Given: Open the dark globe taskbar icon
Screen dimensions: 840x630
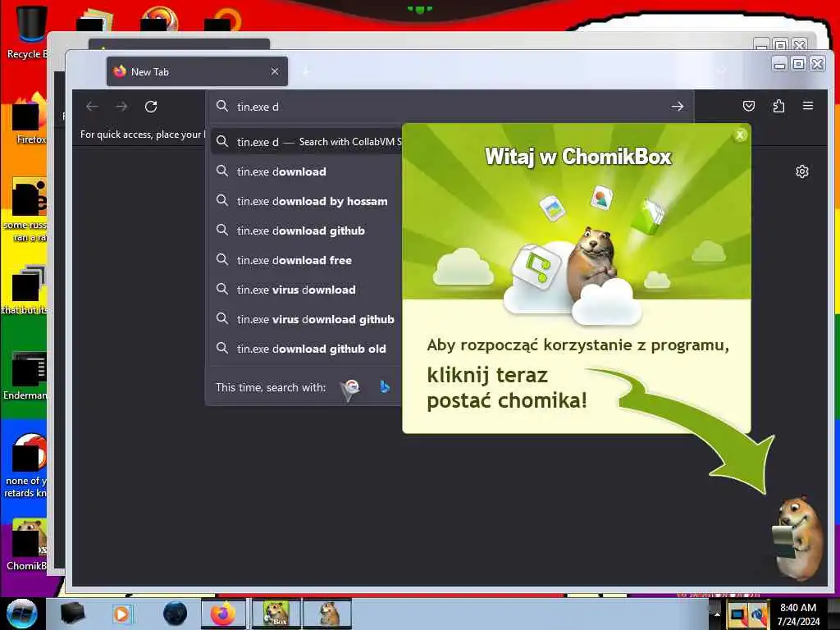Looking at the screenshot, I should [x=176, y=614].
